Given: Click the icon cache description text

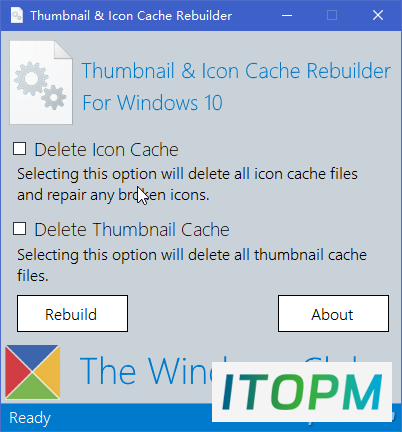Looking at the screenshot, I should click(x=187, y=184).
